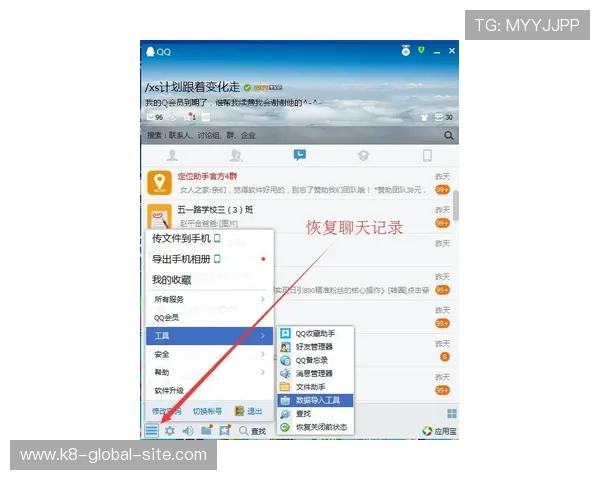Click the medal icon in title bar
This screenshot has height=480, width=600.
(x=406, y=50)
